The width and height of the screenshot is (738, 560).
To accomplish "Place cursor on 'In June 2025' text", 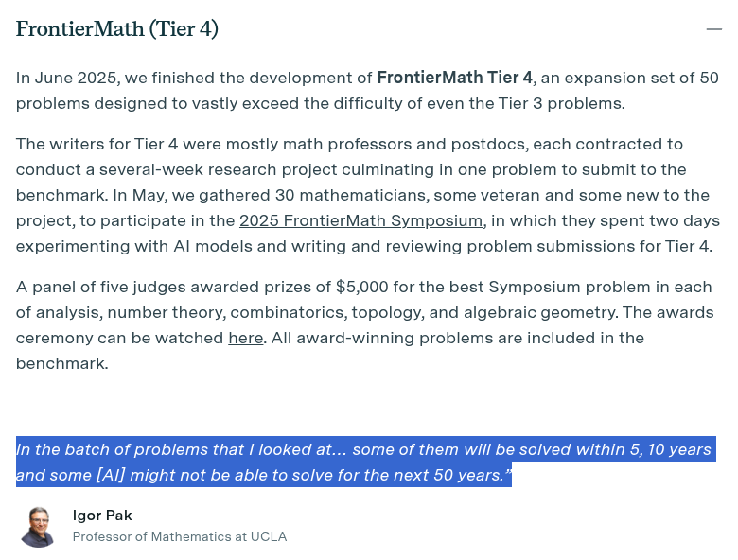I will (65, 78).
